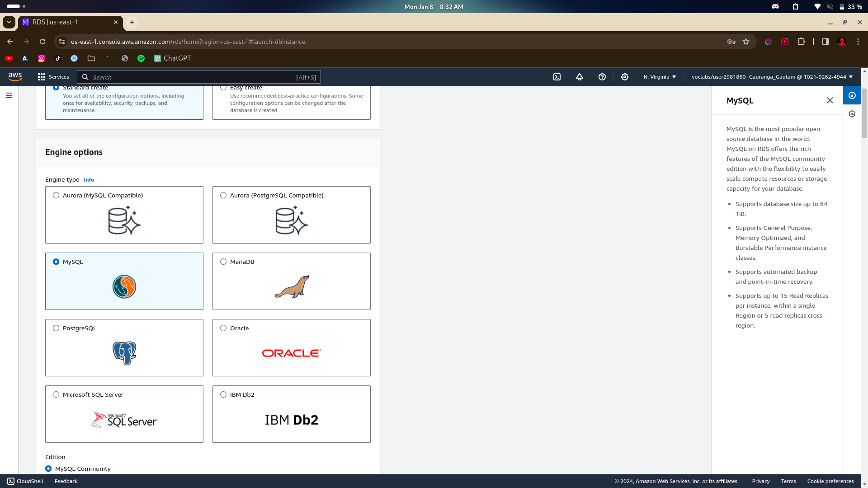
Task: Click the info circle icon on right sidebar
Action: [852, 95]
